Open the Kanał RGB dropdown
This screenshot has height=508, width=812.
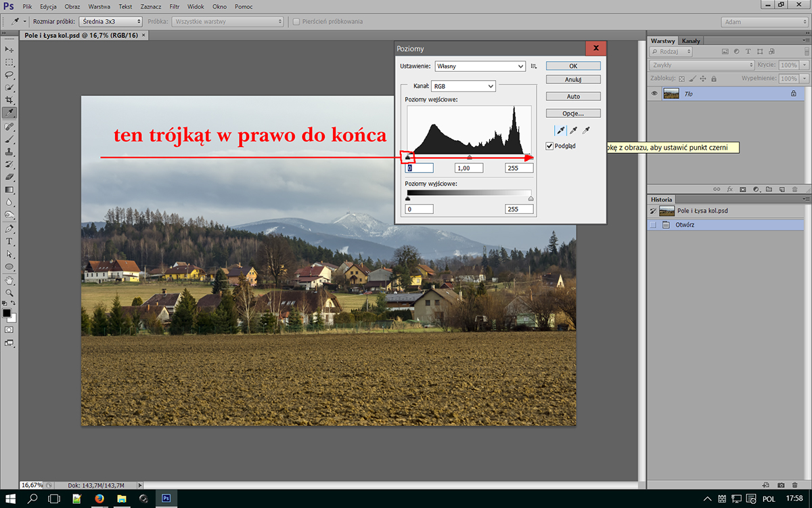click(463, 87)
